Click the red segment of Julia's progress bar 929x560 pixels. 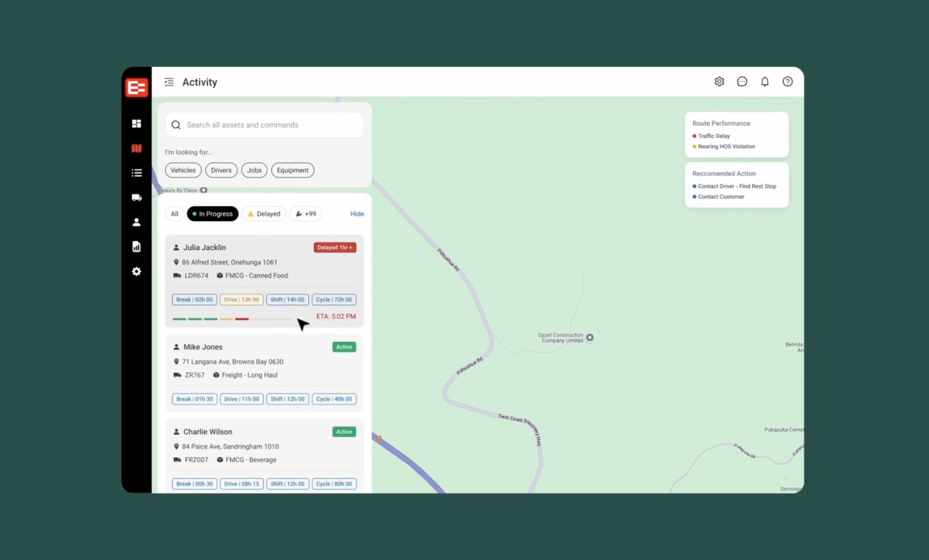(x=242, y=319)
